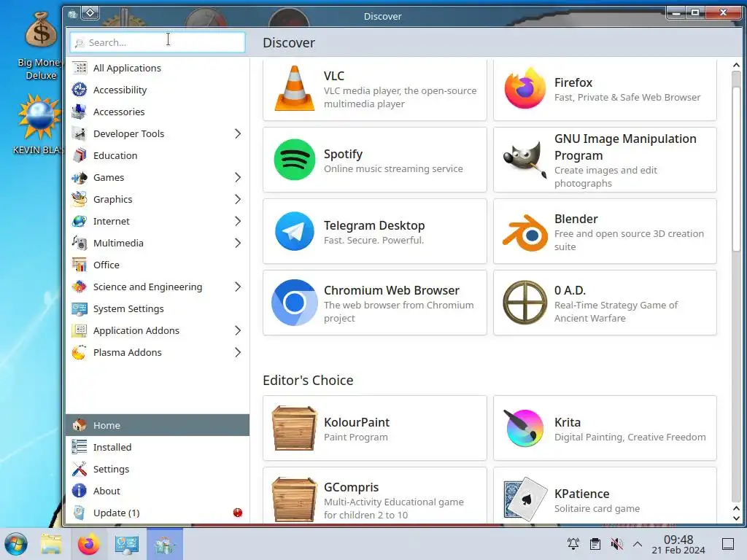
Task: Click the Firefox app icon in Discover
Action: (525, 88)
